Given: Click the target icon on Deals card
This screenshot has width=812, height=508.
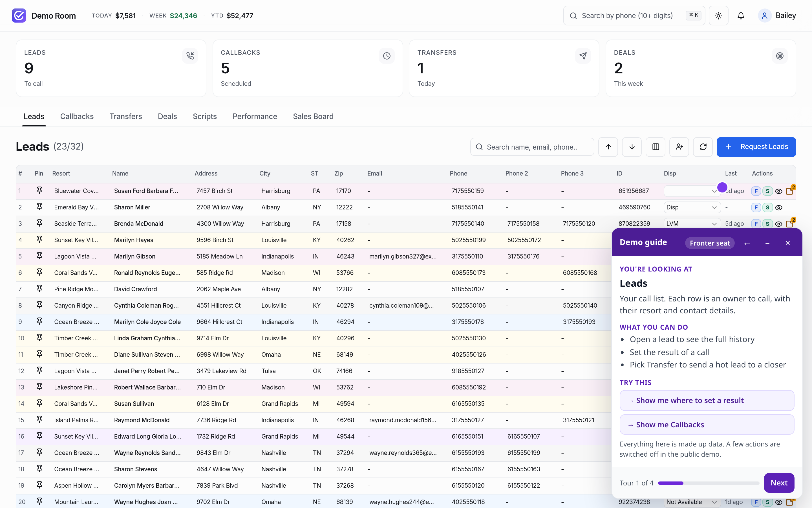Looking at the screenshot, I should 780,56.
